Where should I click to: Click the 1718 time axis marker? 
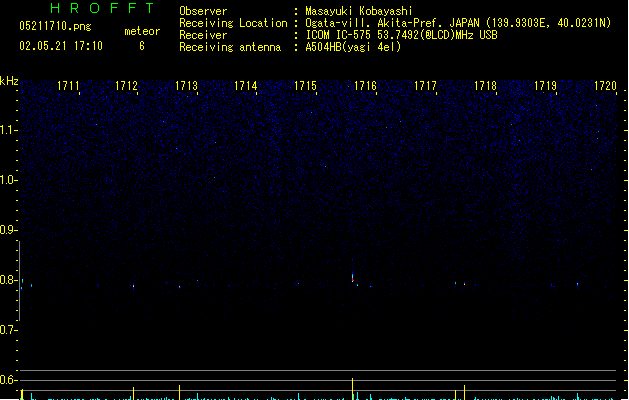coord(485,86)
